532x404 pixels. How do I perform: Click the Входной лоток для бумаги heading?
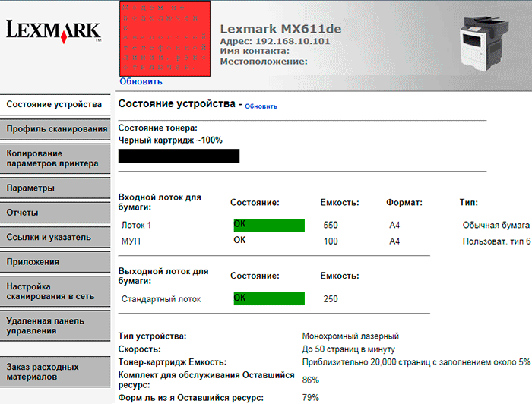click(160, 202)
